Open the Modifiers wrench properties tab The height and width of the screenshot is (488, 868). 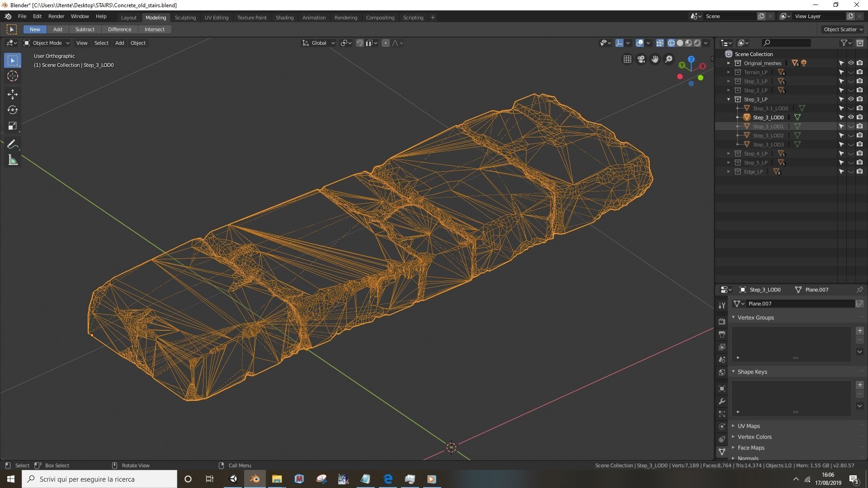(722, 401)
